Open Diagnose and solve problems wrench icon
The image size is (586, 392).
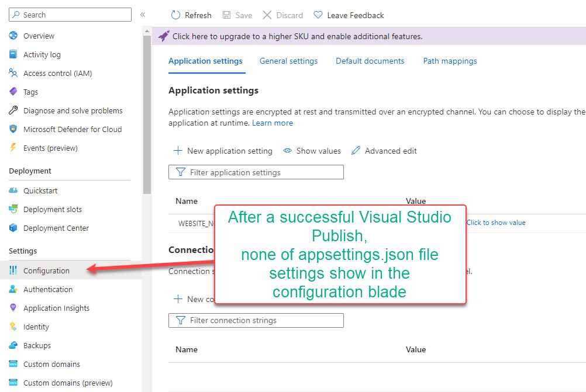pos(13,110)
